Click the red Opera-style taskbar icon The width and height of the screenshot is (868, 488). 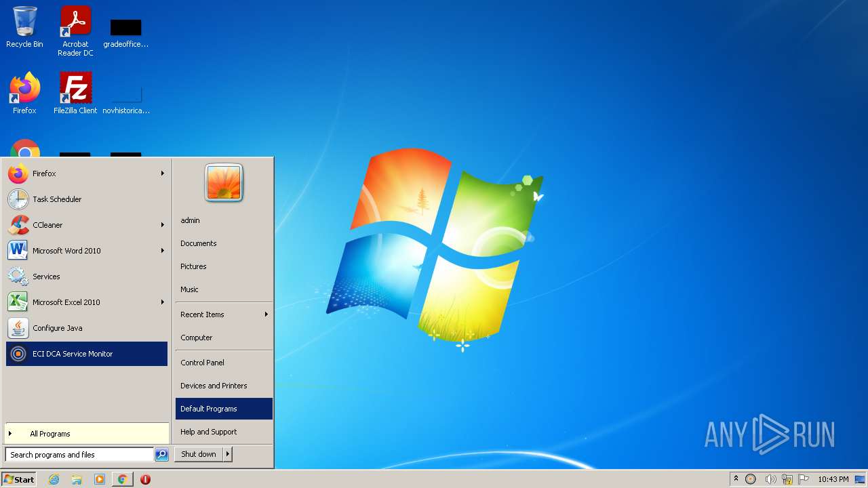point(145,479)
